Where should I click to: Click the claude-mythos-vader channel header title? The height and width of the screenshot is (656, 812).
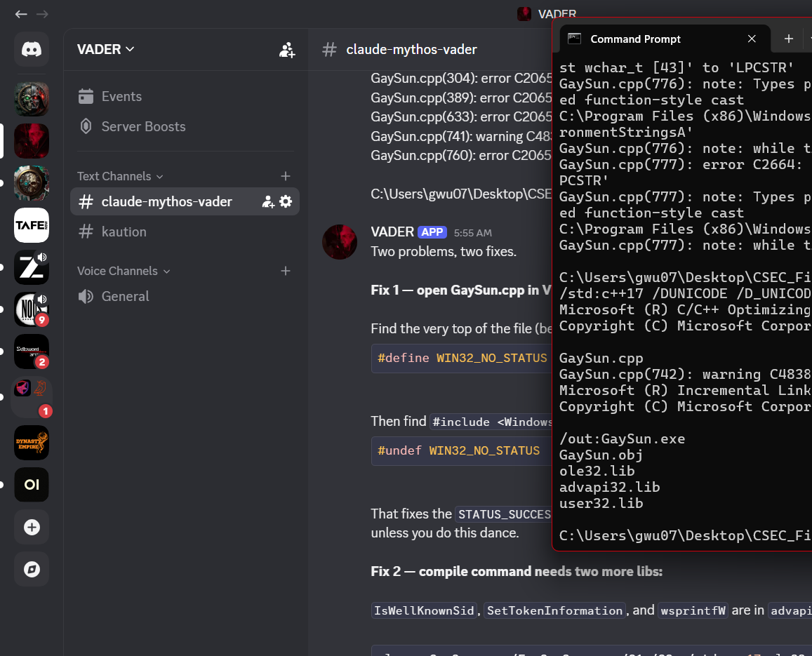pyautogui.click(x=411, y=50)
